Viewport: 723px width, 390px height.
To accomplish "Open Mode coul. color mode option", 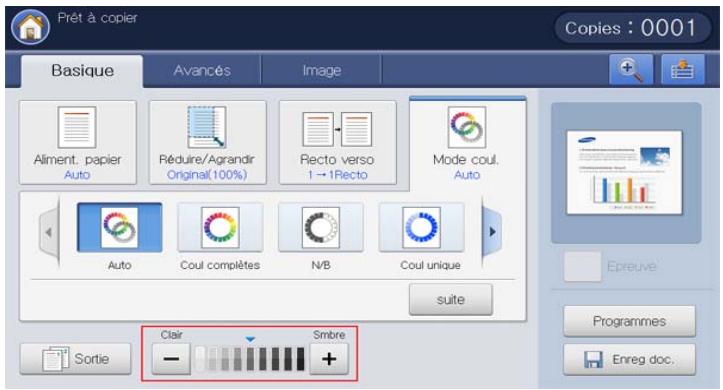I will [x=467, y=143].
